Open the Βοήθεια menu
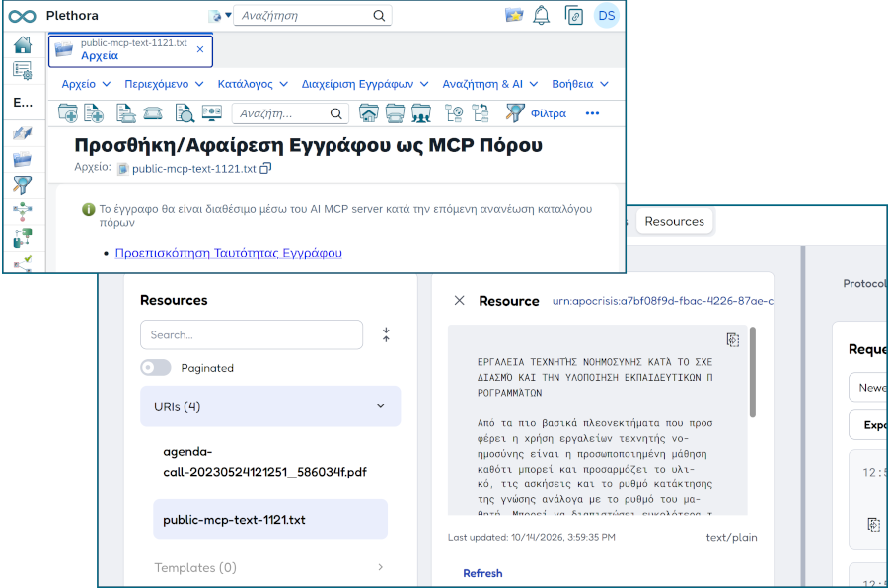Image resolution: width=888 pixels, height=588 pixels. point(580,84)
